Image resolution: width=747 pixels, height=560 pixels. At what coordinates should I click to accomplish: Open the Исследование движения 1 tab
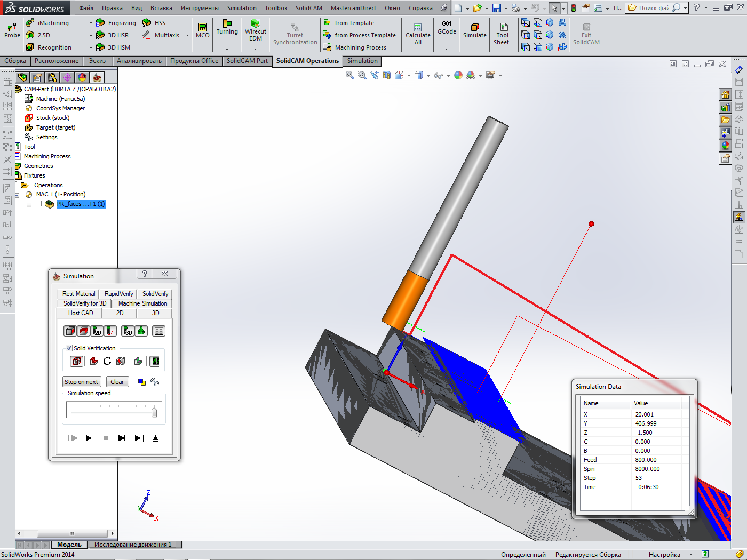click(133, 545)
